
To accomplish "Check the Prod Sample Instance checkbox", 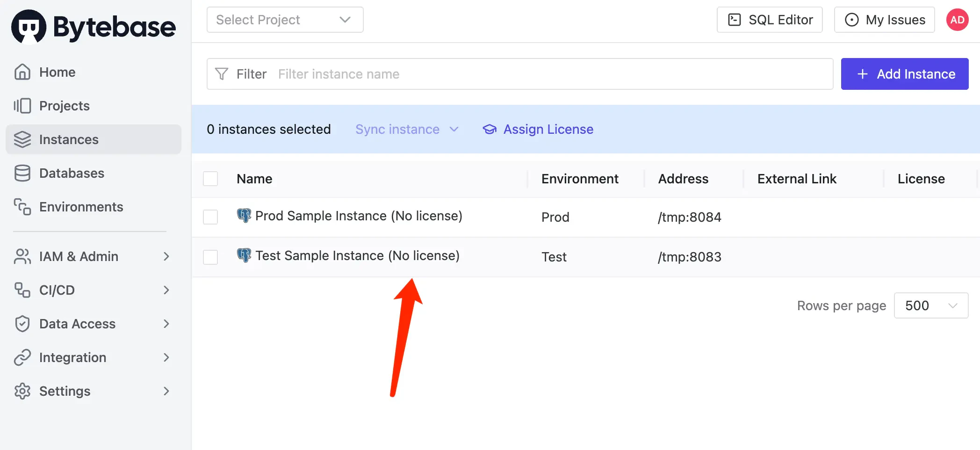I will 210,217.
